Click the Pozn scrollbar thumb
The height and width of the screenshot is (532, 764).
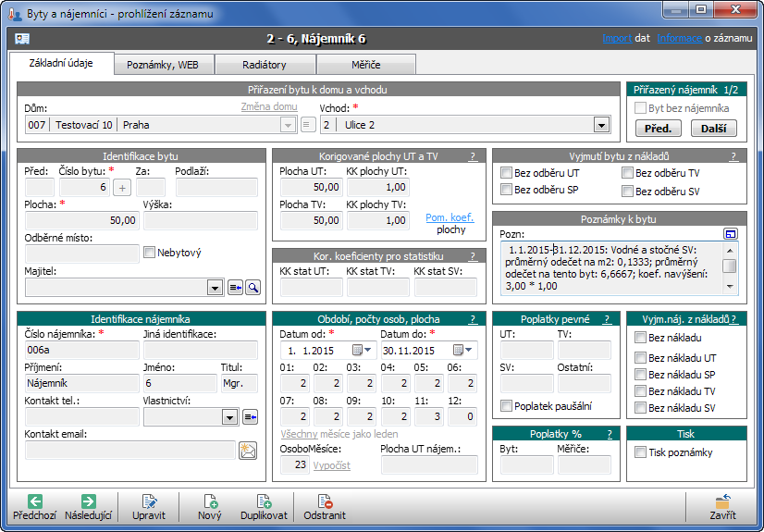pos(730,266)
